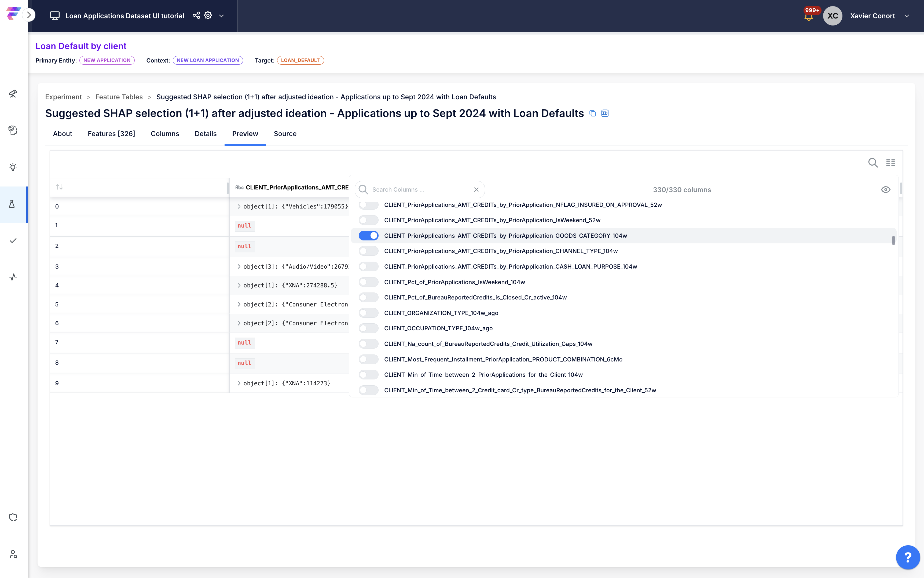The width and height of the screenshot is (924, 578).
Task: Expand row 5 Consumer Electronics object
Action: pos(239,304)
